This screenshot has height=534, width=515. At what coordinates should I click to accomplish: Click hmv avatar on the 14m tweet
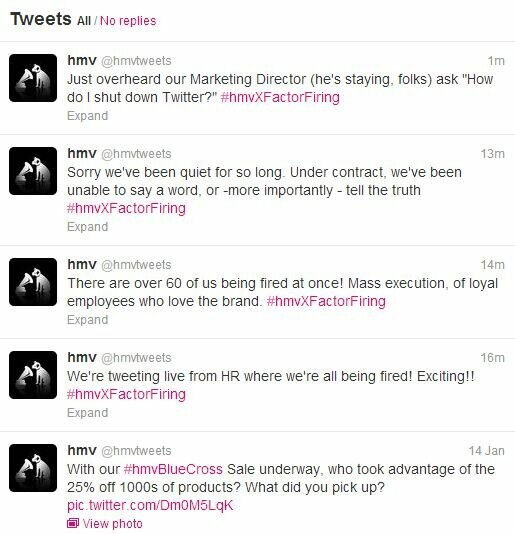pyautogui.click(x=33, y=282)
